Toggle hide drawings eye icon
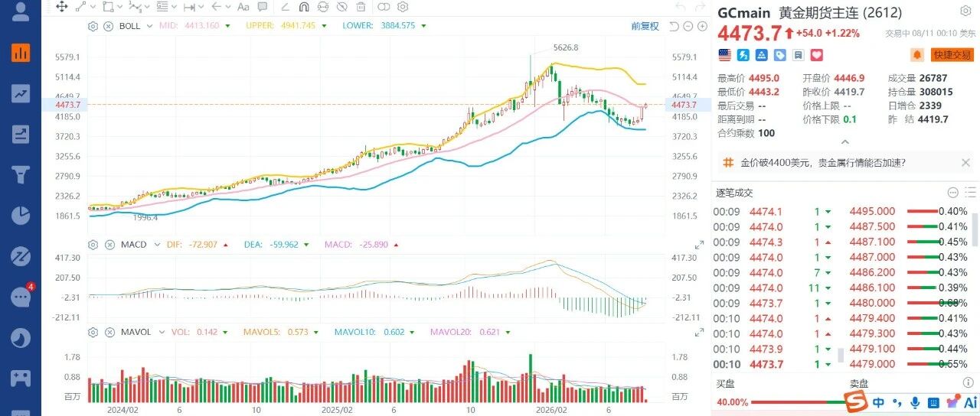The height and width of the screenshot is (416, 980). point(342,7)
